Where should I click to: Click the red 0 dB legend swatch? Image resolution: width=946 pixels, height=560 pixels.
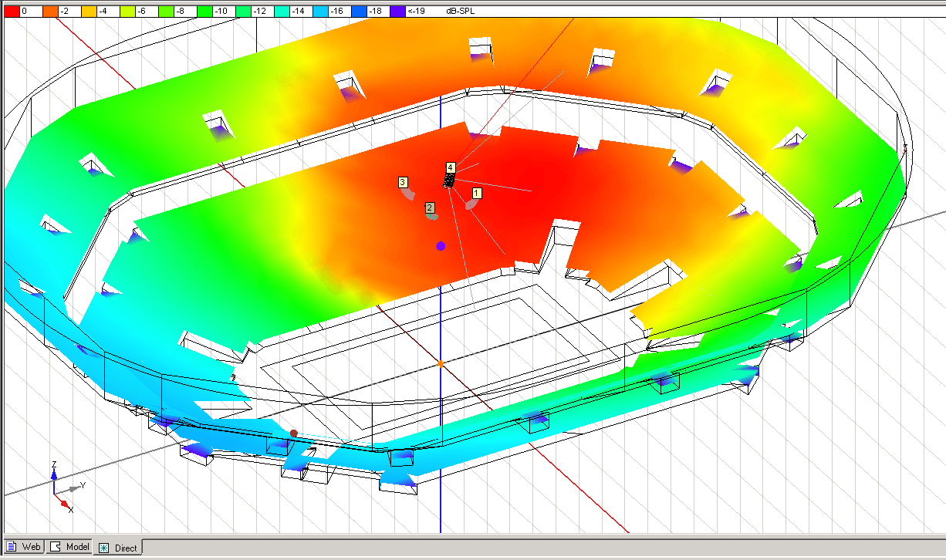pos(12,12)
